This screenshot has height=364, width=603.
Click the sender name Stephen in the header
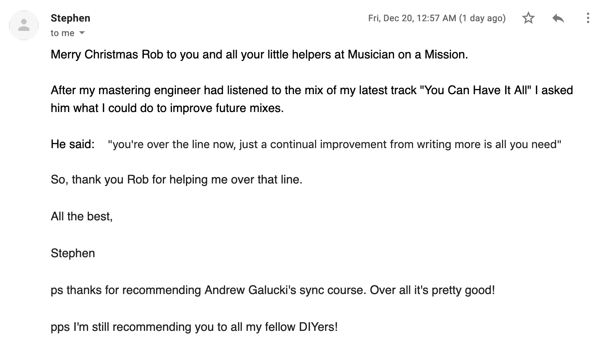point(70,18)
